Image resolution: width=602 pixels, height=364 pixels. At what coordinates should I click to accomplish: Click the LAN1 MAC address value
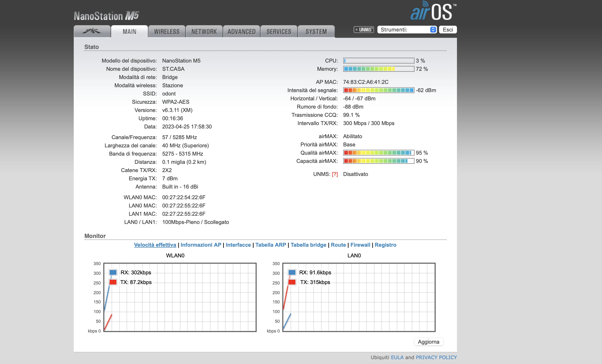point(184,214)
